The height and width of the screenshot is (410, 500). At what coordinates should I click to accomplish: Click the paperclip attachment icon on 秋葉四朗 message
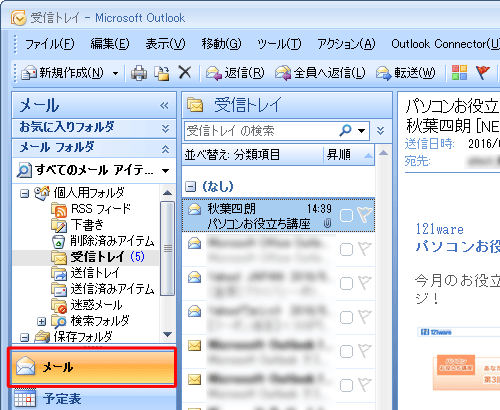[x=328, y=224]
